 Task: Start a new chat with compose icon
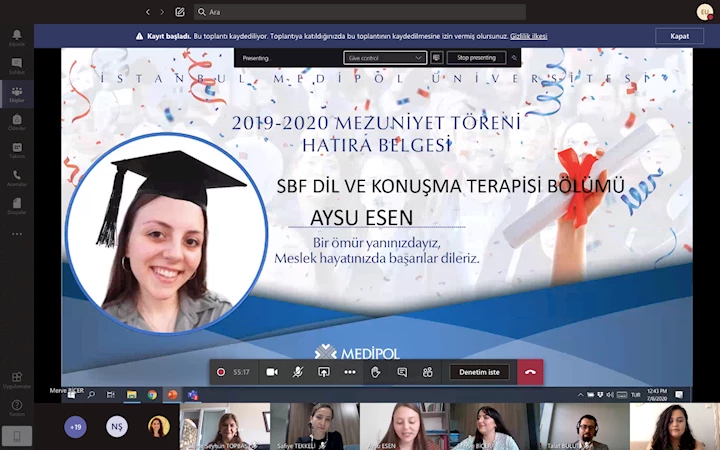[x=180, y=12]
